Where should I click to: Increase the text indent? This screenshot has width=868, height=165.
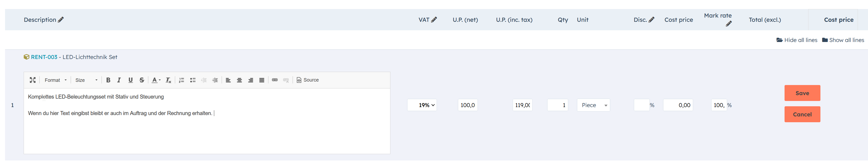(x=215, y=80)
